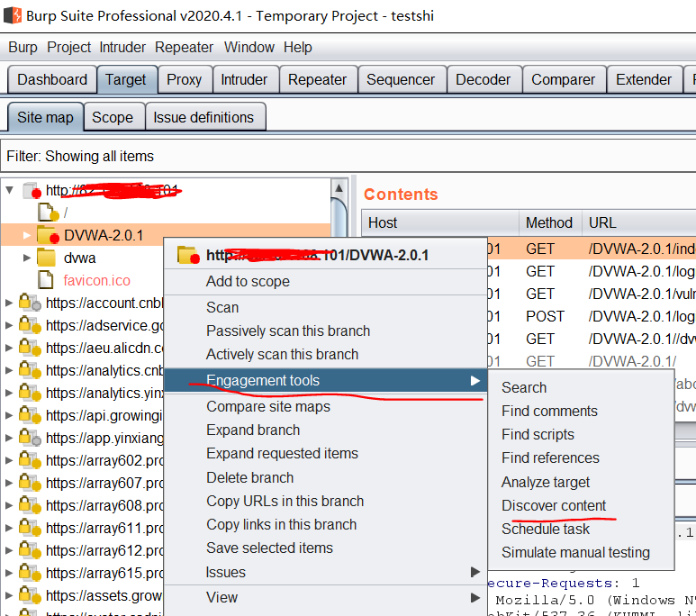Click the lock icon for https://array608.pro
The width and height of the screenshot is (696, 616).
pyautogui.click(x=30, y=505)
